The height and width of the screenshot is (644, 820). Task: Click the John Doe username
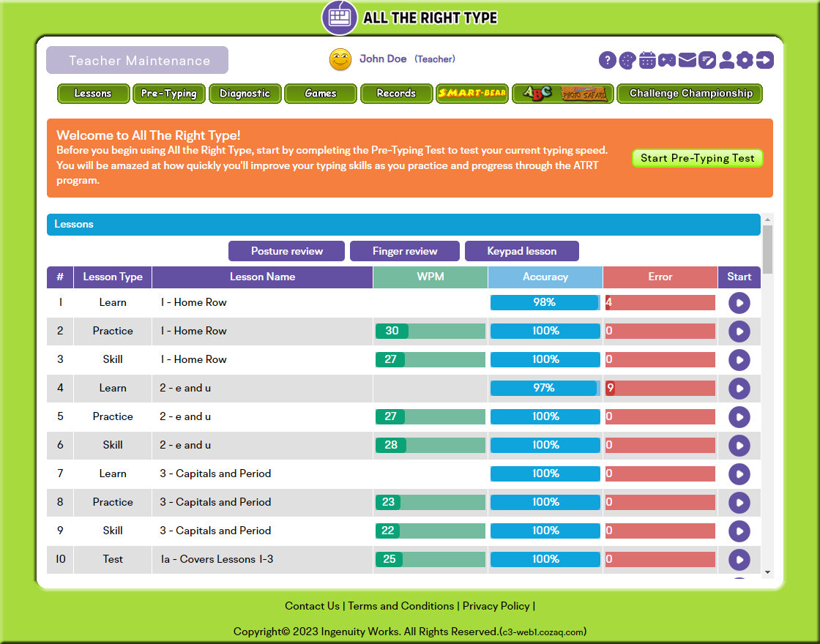pyautogui.click(x=383, y=59)
